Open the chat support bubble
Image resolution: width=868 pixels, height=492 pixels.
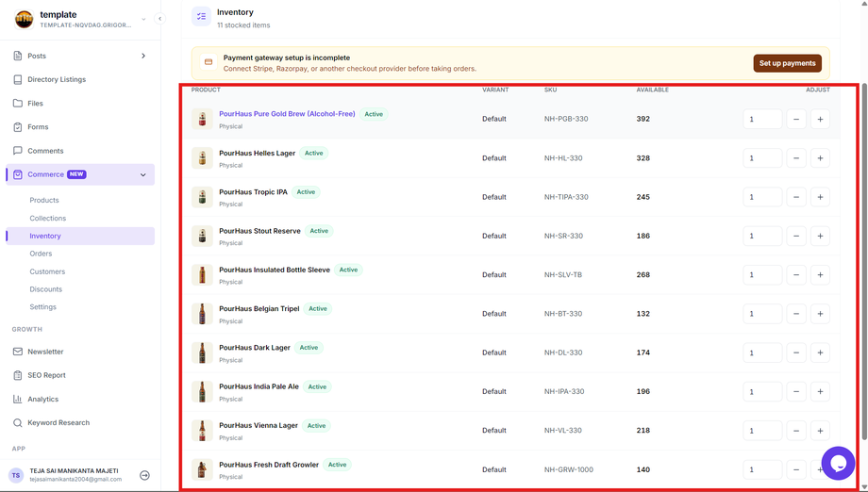click(838, 464)
